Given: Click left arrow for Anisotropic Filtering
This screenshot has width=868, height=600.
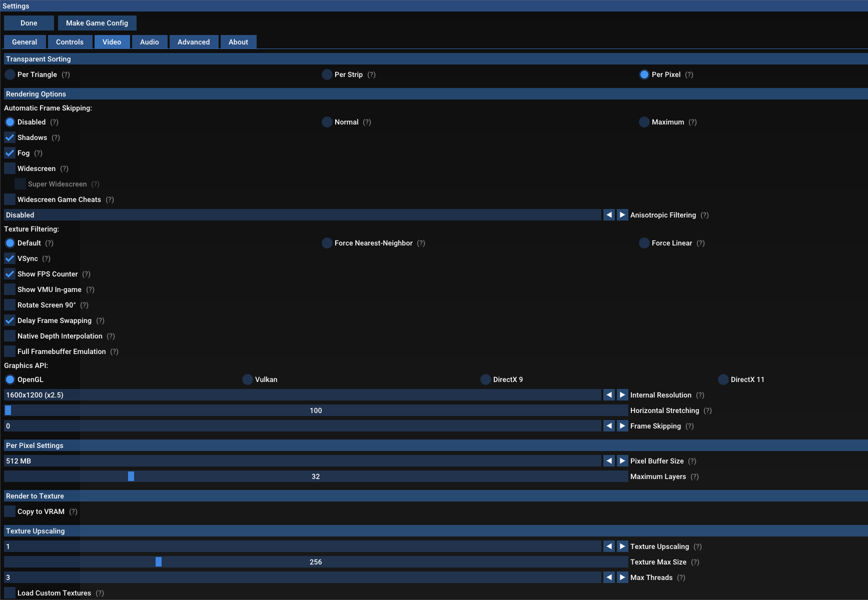Looking at the screenshot, I should click(609, 215).
